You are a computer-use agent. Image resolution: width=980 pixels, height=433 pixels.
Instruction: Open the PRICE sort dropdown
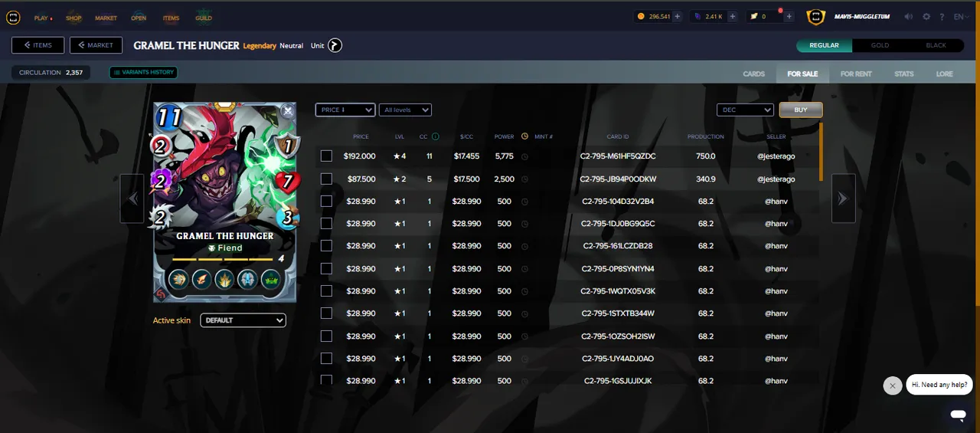click(345, 110)
